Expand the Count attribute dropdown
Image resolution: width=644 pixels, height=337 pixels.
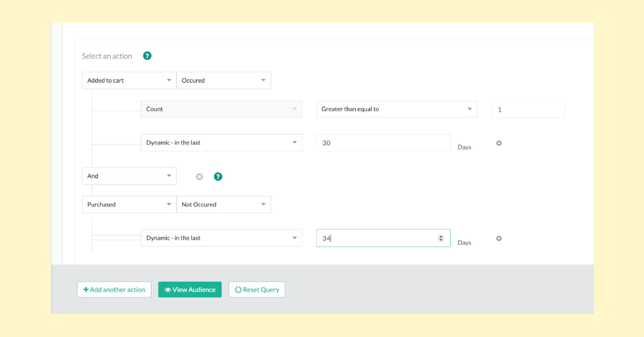tap(221, 109)
